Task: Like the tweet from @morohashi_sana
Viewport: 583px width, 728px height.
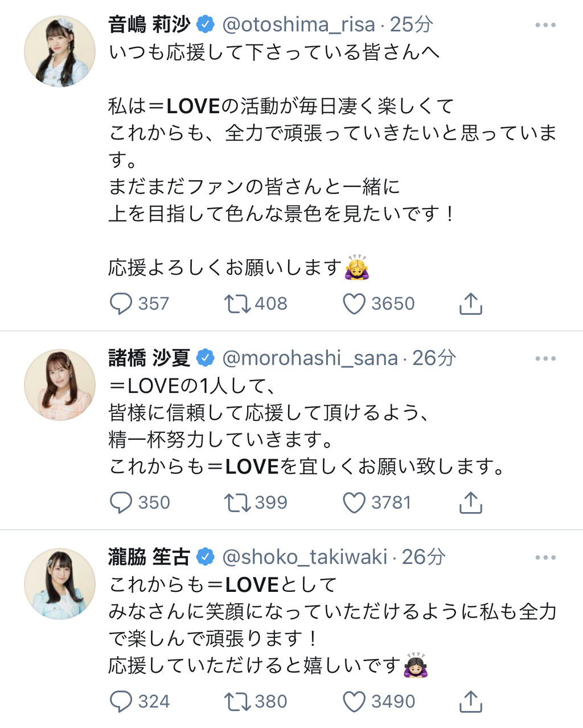Action: [354, 502]
